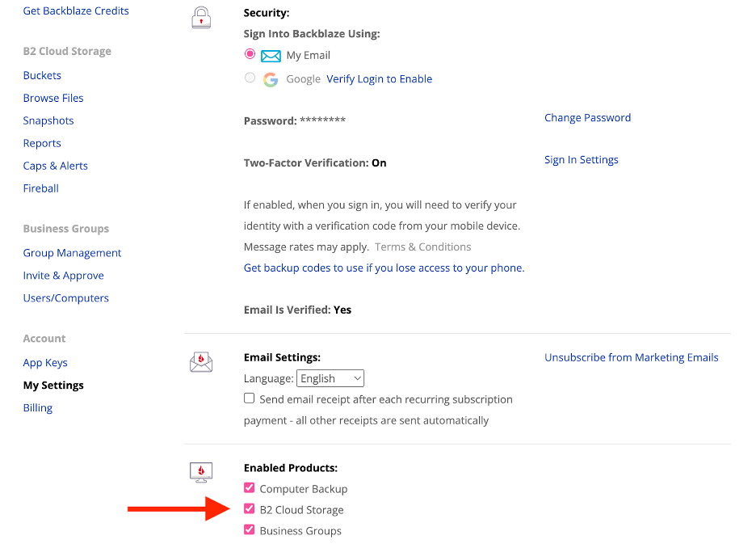Click the email envelope icon beside My Email
This screenshot has width=756, height=548.
click(271, 56)
